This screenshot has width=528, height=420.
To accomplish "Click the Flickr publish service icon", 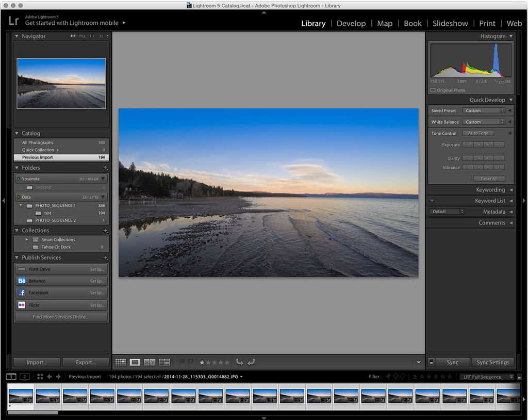I will click(x=22, y=305).
